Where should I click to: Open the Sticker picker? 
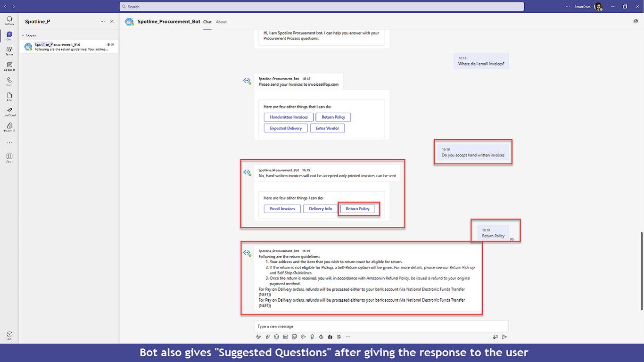pos(294,337)
